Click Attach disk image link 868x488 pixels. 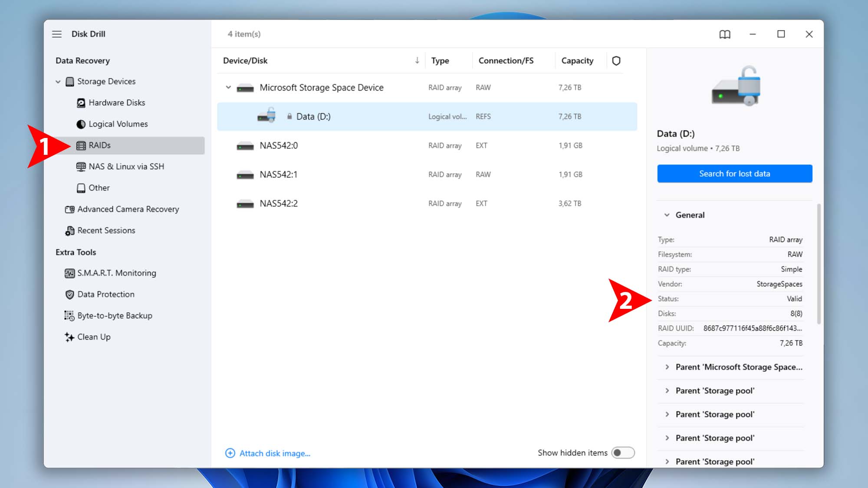click(275, 453)
